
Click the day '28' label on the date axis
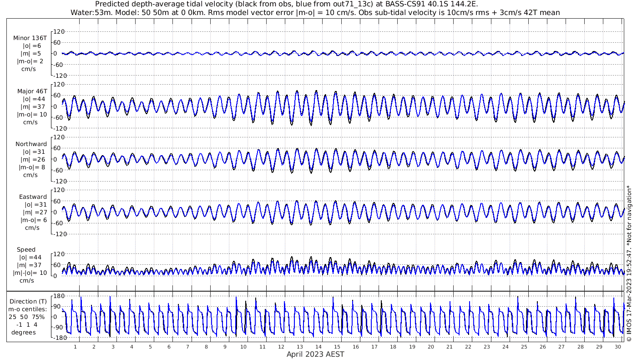tap(580, 347)
